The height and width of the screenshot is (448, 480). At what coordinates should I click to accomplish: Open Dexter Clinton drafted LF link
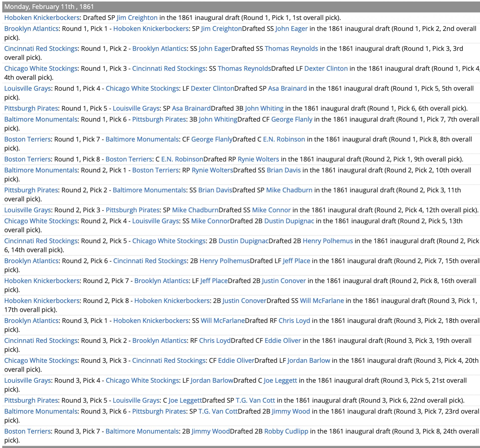(326, 69)
